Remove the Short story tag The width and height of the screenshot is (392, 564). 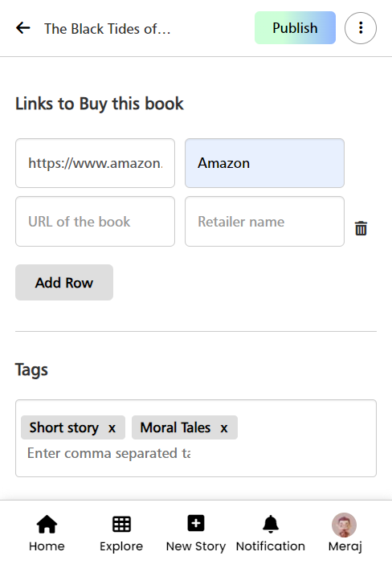[112, 428]
